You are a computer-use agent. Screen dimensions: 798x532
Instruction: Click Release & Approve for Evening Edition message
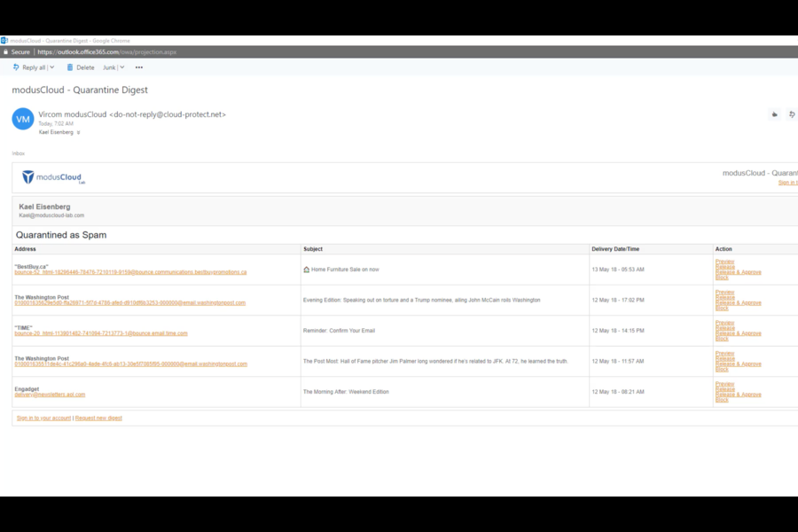[739, 303]
